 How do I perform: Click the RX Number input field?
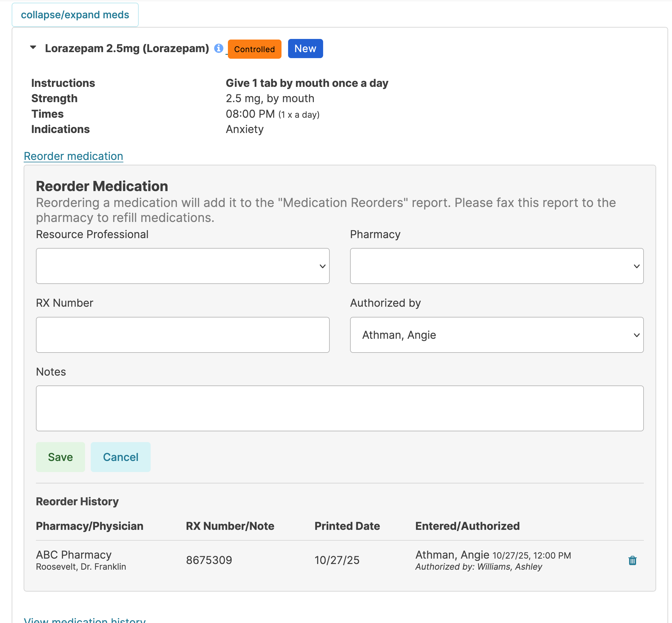tap(182, 335)
